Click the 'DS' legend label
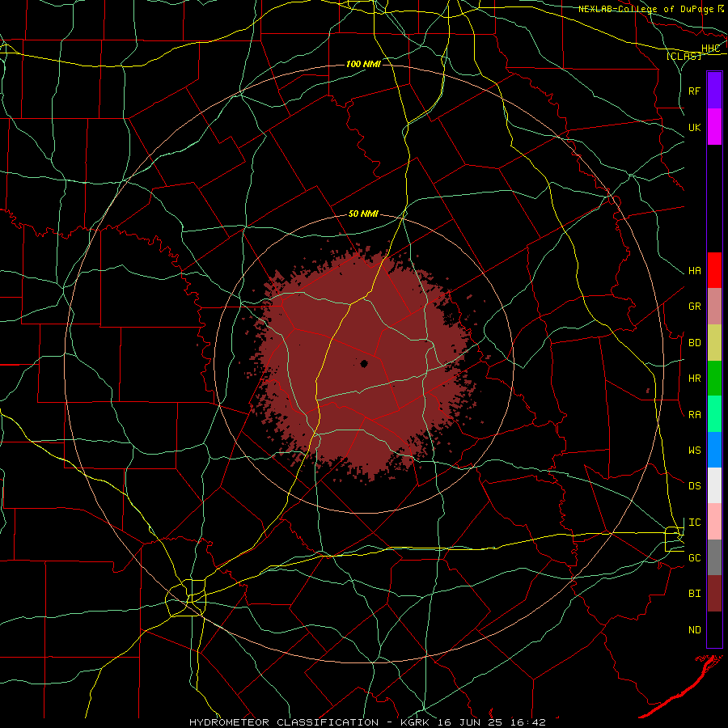Screen dimensions: 728x728 pyautogui.click(x=694, y=486)
